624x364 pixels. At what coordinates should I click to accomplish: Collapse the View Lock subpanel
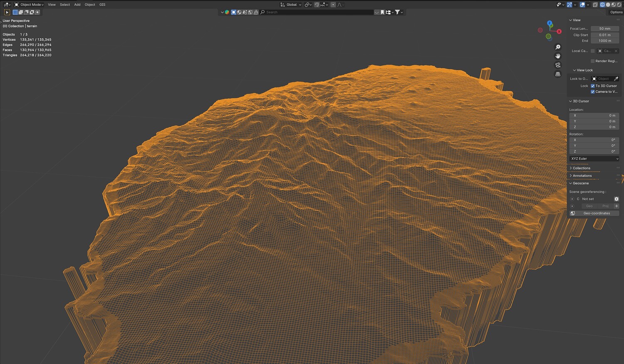(x=584, y=70)
